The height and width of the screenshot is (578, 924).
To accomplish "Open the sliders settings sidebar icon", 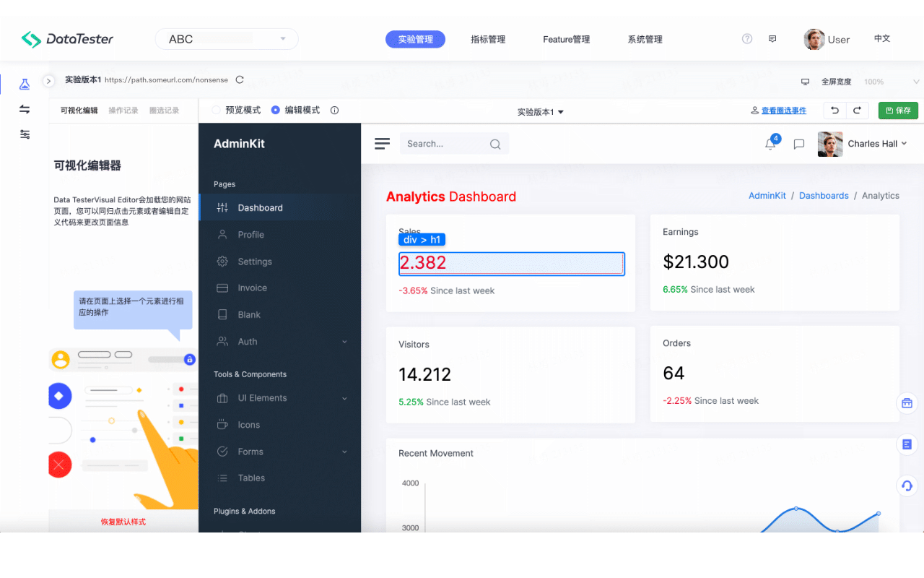I will [x=25, y=134].
